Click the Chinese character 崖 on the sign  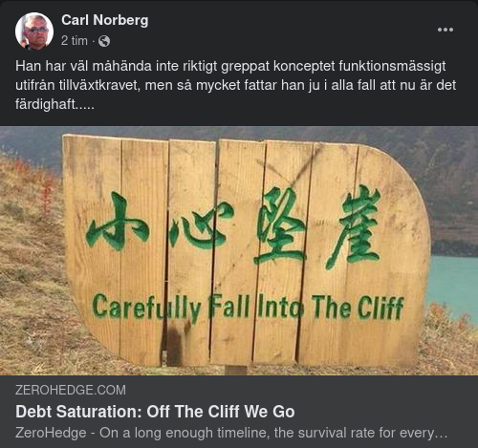click(x=355, y=227)
